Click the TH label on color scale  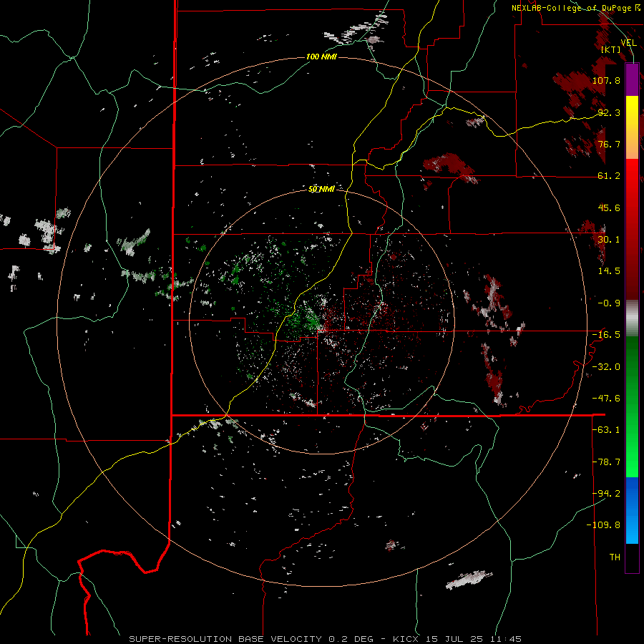click(615, 557)
